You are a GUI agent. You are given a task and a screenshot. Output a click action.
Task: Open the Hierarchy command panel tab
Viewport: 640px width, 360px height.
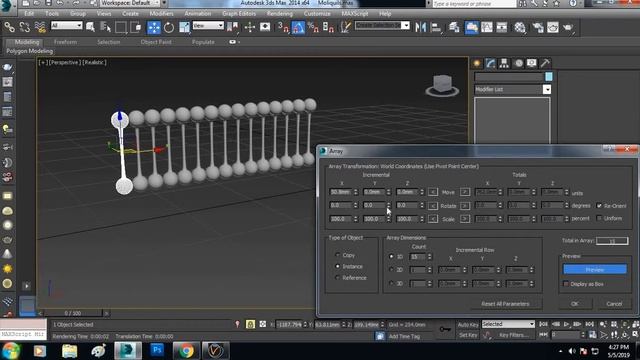tap(504, 63)
